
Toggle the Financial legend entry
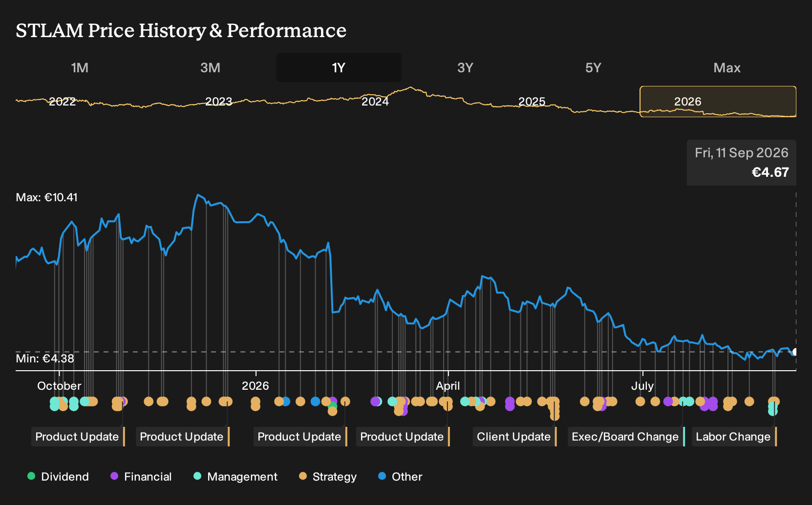pos(141,477)
